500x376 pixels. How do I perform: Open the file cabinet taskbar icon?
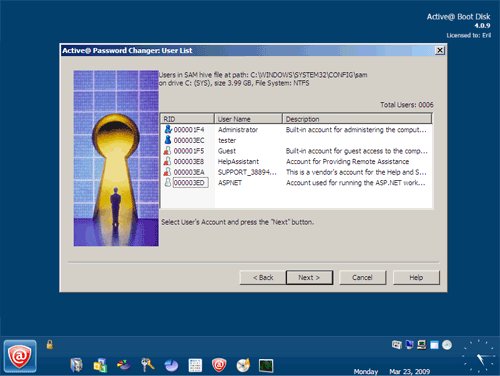(x=76, y=365)
